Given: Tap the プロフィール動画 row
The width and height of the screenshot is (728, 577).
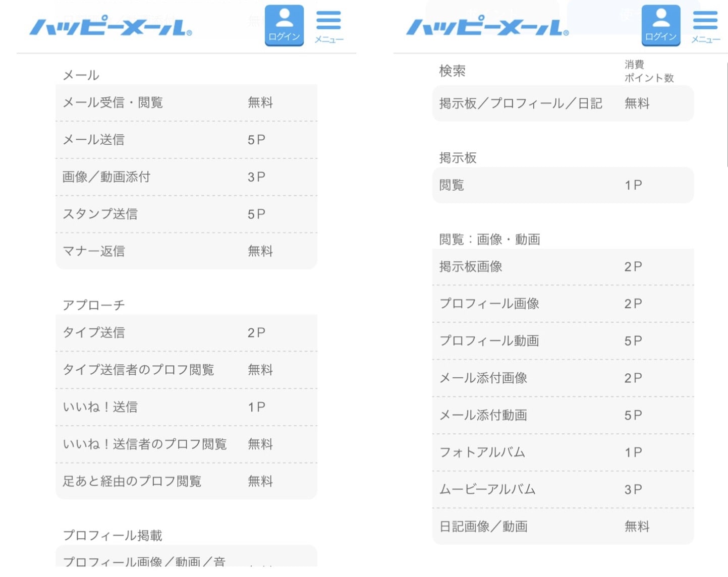Looking at the screenshot, I should coord(563,341).
